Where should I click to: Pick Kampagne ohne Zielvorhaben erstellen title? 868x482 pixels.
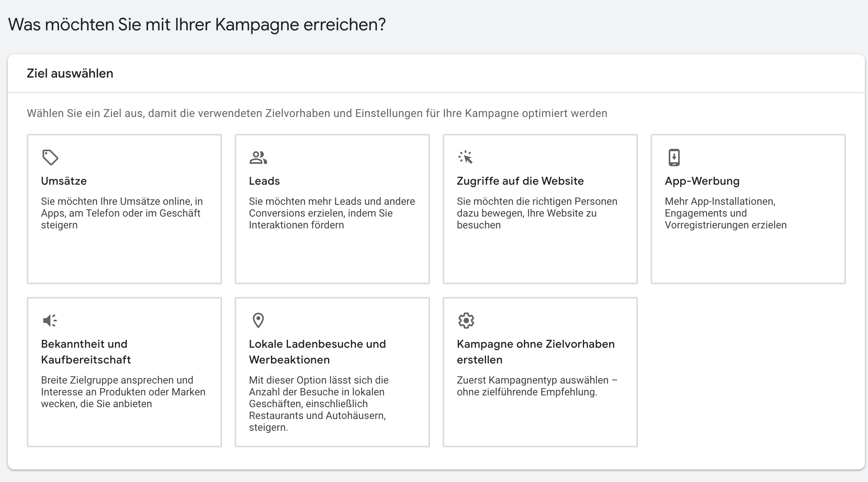click(x=536, y=352)
